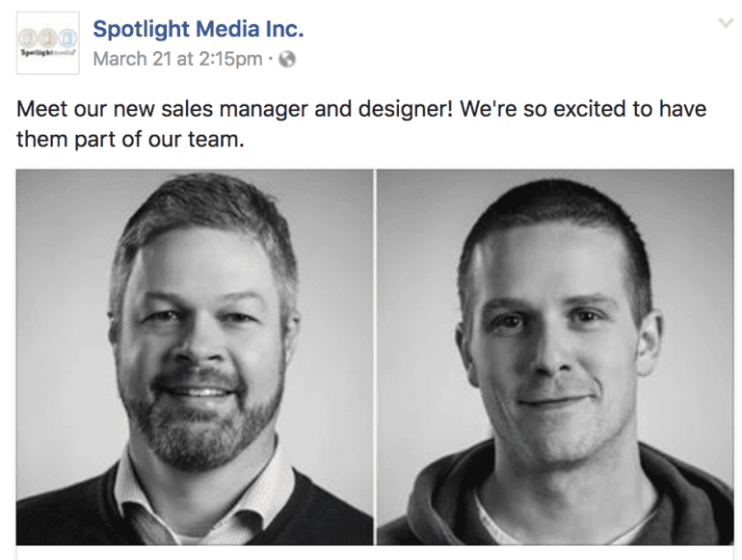Viewport: 742px width, 560px height.
Task: Click the "2:15pm" portion of the timestamp
Action: 230,59
